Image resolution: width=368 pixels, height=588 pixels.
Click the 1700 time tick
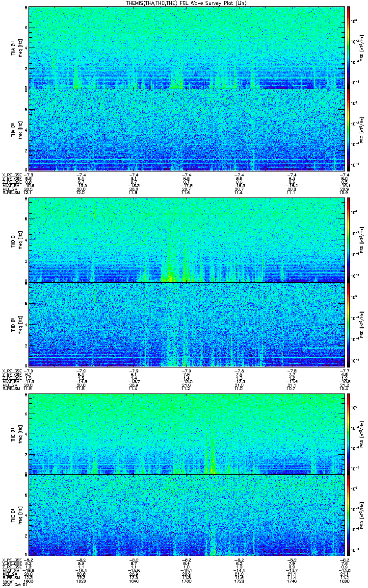[x=186, y=582]
